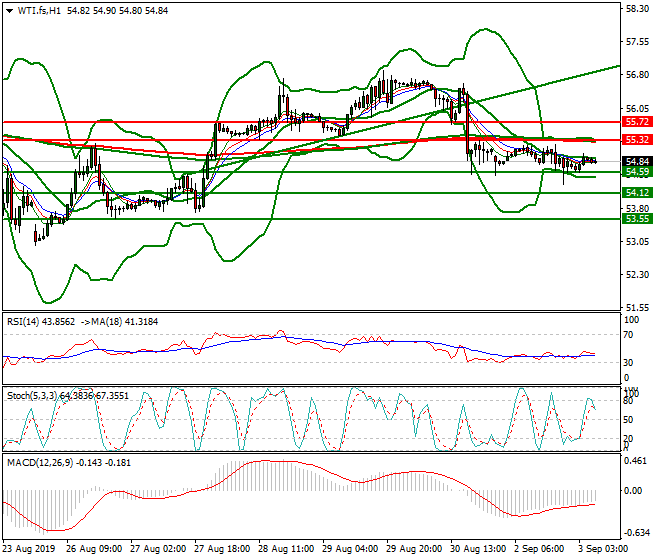Click the 53.80 price scale value
The width and height of the screenshot is (660, 560).
[x=637, y=208]
